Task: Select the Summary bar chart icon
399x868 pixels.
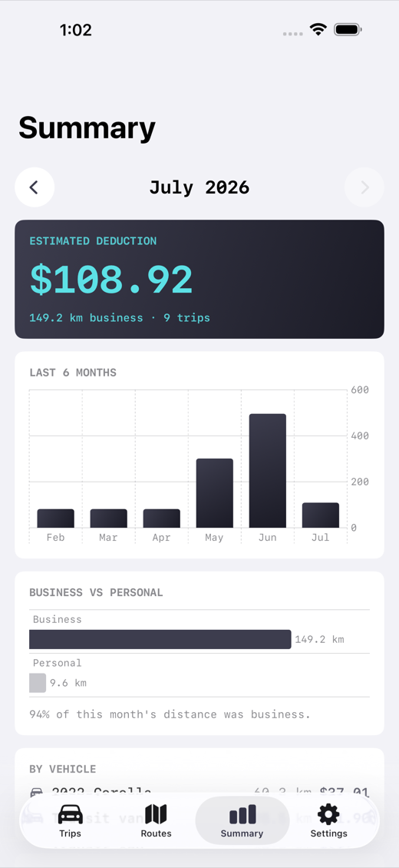Action: pos(242,814)
